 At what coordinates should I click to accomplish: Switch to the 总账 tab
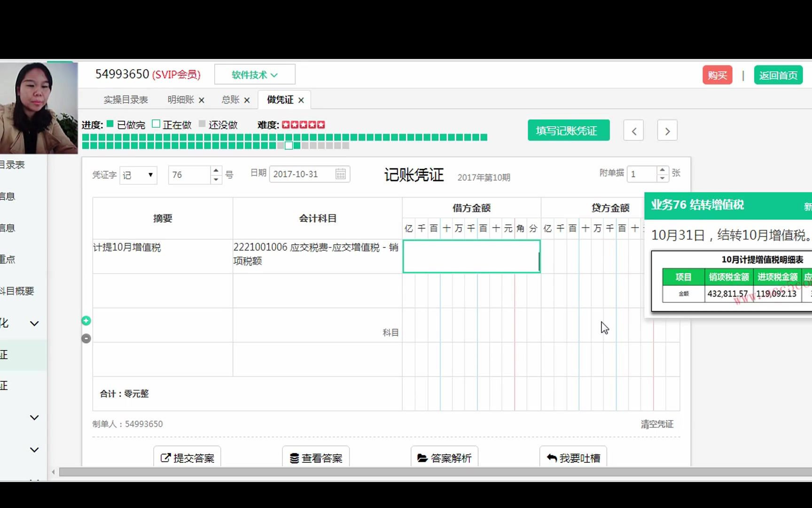pos(230,100)
